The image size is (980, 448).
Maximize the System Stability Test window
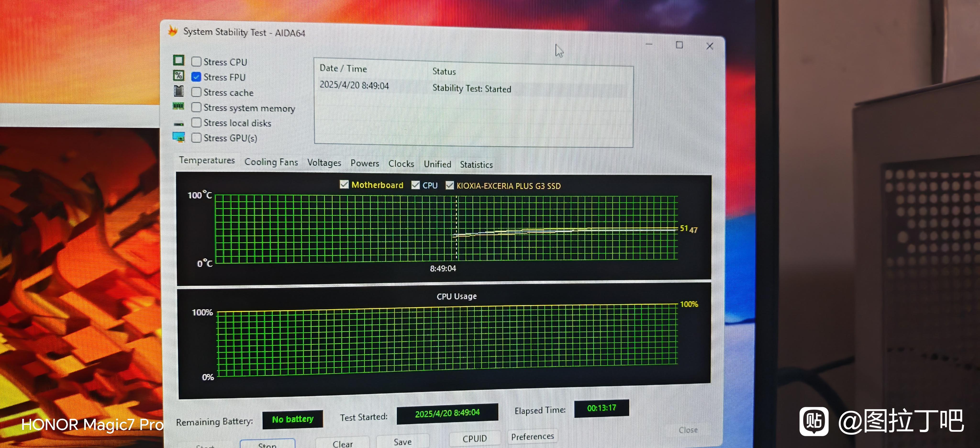(x=679, y=45)
